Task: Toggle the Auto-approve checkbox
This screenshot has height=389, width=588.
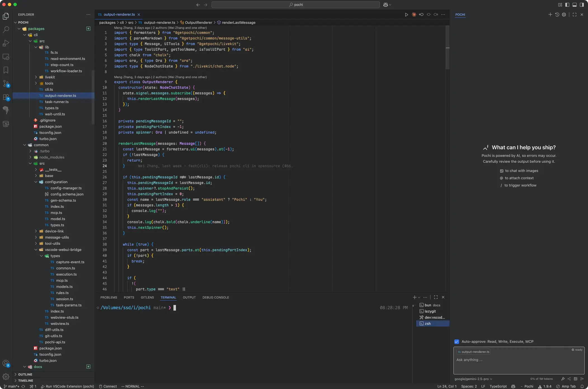Action: [x=457, y=342]
